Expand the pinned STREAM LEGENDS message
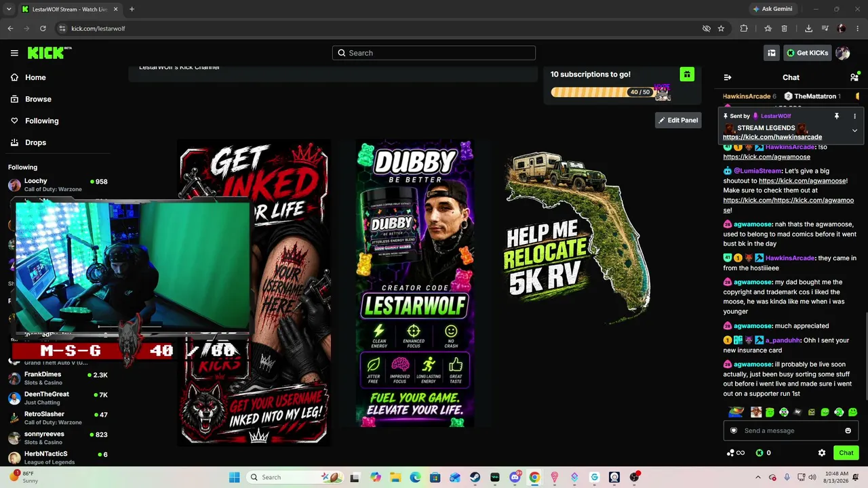Image resolution: width=868 pixels, height=488 pixels. tap(854, 130)
